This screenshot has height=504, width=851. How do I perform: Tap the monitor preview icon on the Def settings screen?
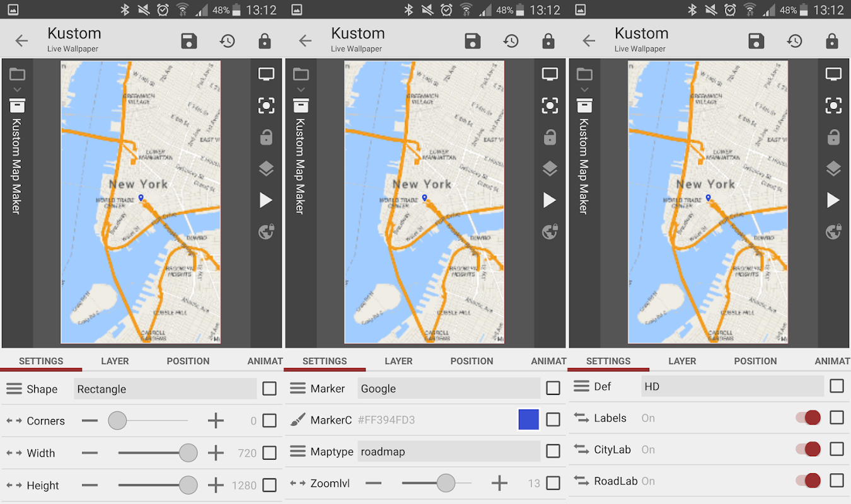[x=833, y=74]
